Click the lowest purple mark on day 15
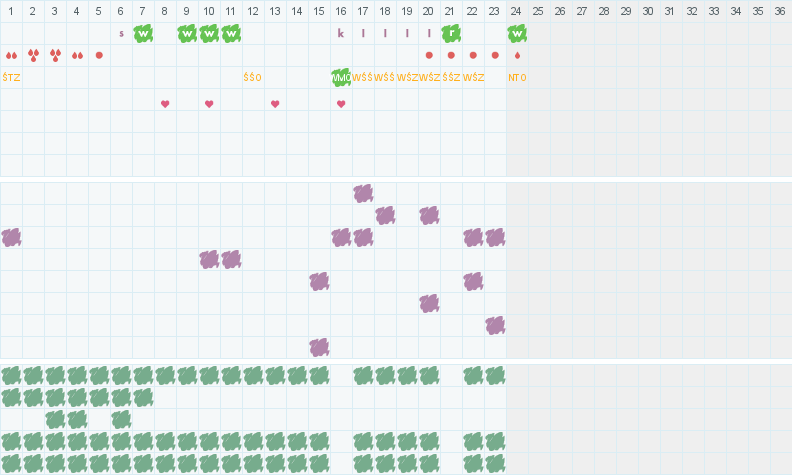Screen dimensions: 792x475 (319, 347)
